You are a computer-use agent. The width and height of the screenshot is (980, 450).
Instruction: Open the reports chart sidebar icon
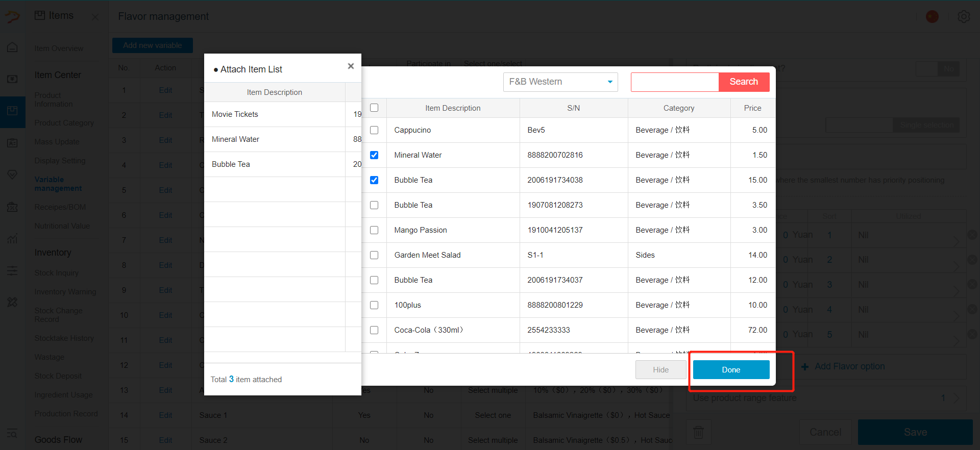(x=12, y=238)
